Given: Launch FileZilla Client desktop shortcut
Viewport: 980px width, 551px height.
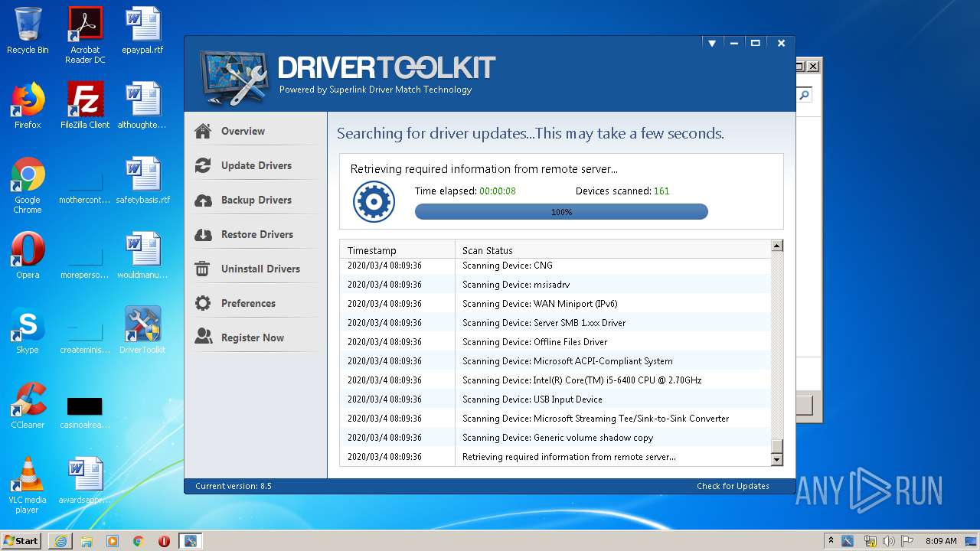Looking at the screenshot, I should (x=85, y=106).
